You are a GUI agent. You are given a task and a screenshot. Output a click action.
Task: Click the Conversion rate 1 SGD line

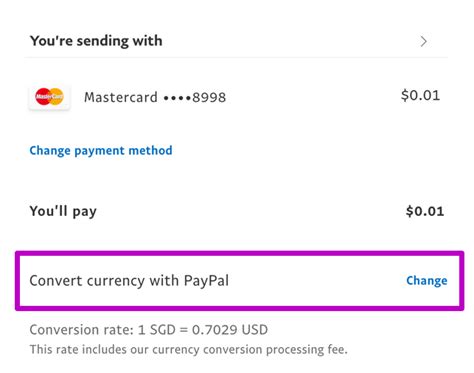coord(149,330)
